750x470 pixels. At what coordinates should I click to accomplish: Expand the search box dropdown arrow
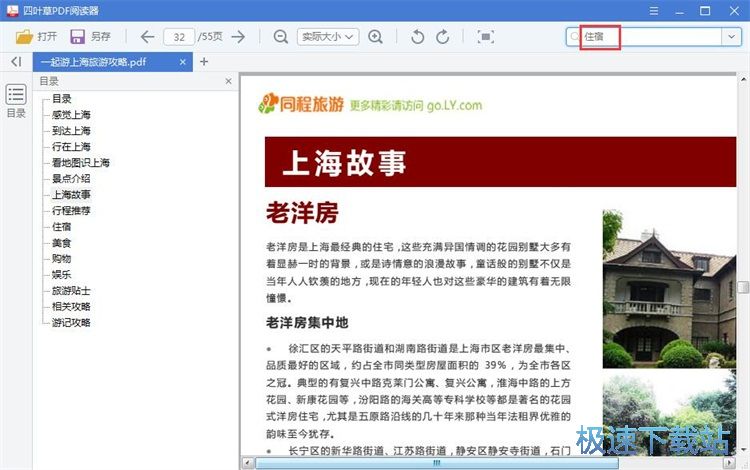click(731, 37)
